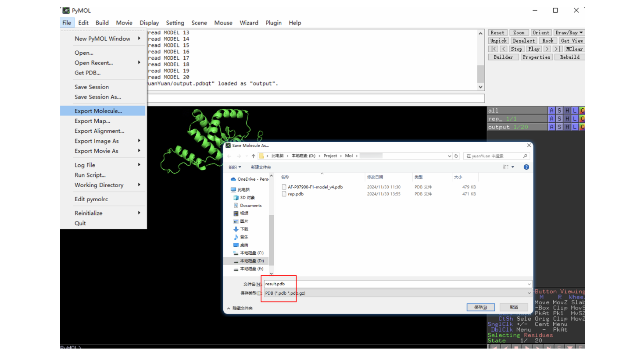Viewport: 644px width, 356px height.
Task: Open the L menu for rep_ object
Action: pos(574,119)
